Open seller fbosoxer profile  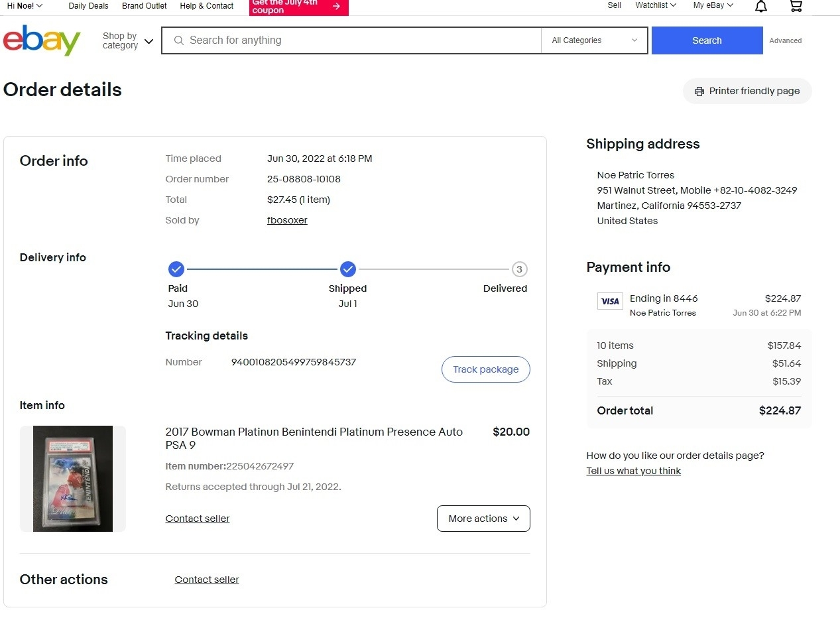287,220
